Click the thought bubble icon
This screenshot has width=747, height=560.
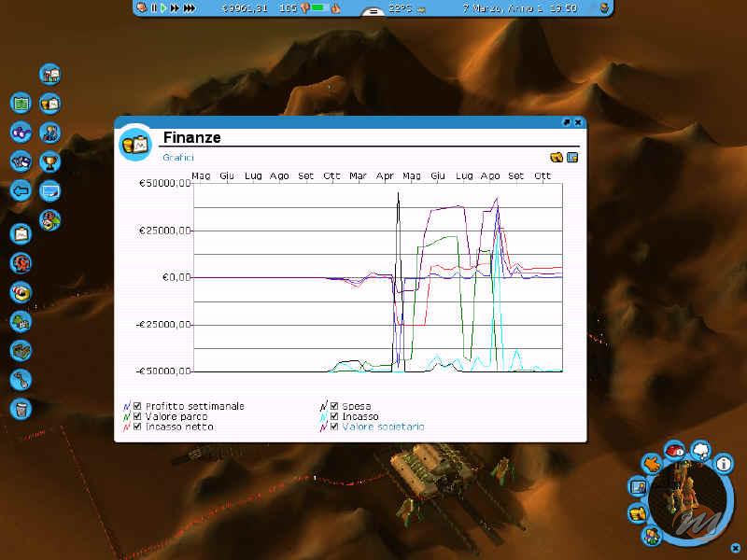click(700, 451)
